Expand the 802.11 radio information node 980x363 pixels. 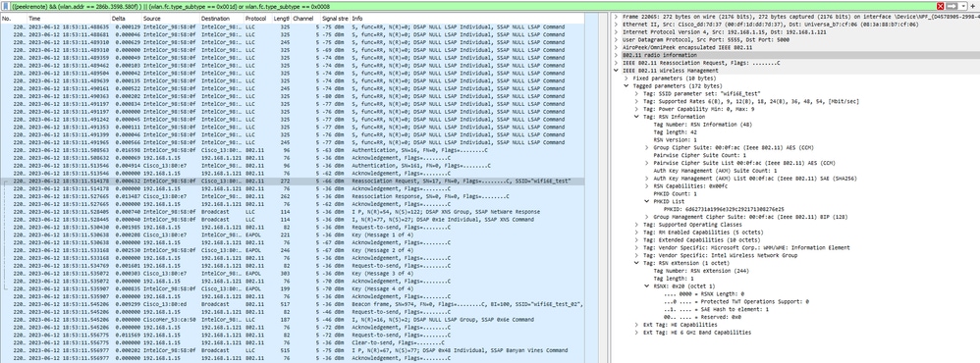pos(617,55)
